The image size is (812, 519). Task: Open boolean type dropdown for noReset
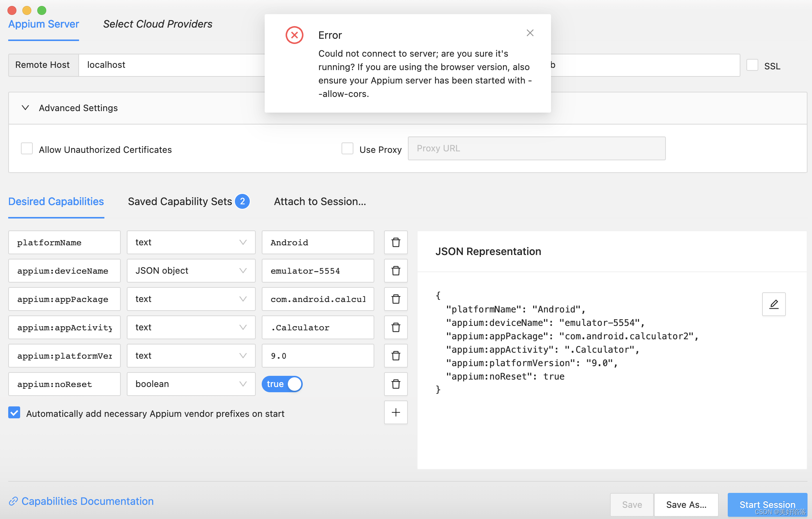pyautogui.click(x=191, y=384)
